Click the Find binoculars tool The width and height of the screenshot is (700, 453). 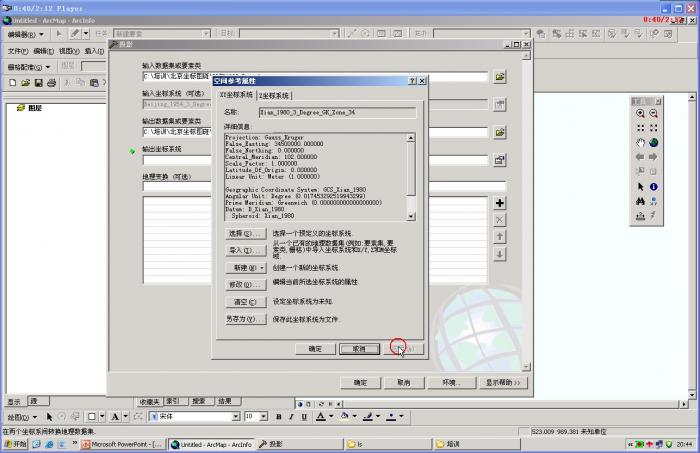(640, 201)
